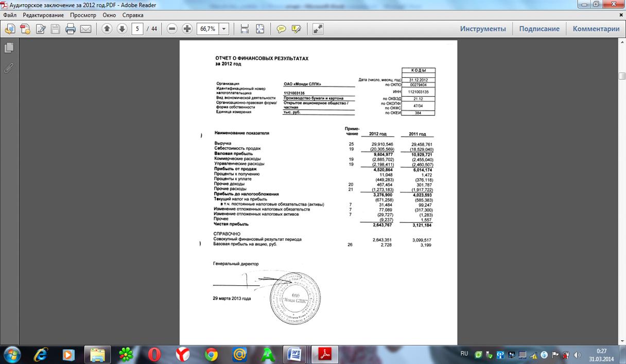Launch the Opera browser from the taskbar
626x364 pixels.
click(x=154, y=354)
